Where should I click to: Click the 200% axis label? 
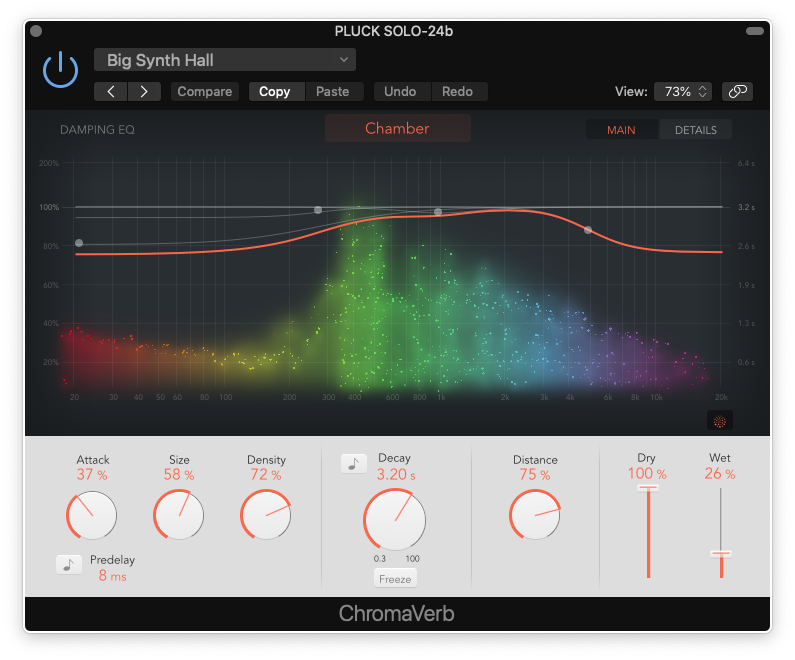pos(49,163)
